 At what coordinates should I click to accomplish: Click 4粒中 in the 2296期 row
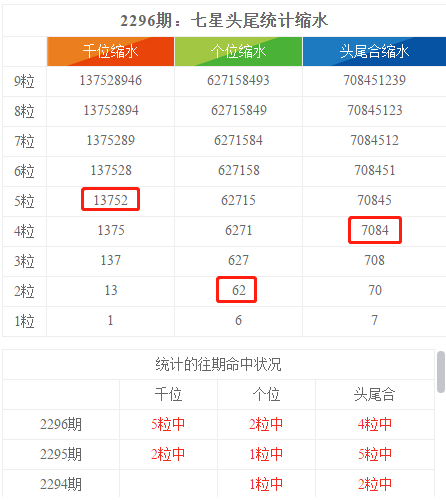(375, 424)
